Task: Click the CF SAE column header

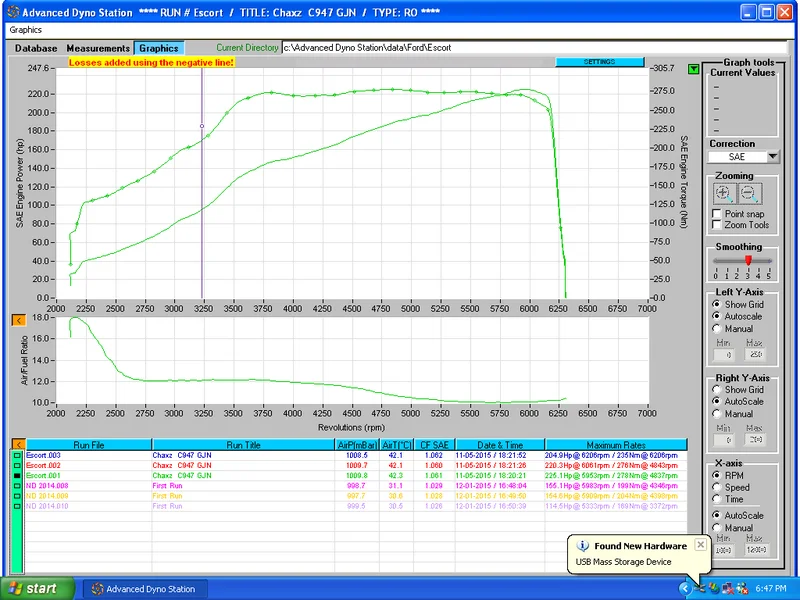Action: (434, 445)
